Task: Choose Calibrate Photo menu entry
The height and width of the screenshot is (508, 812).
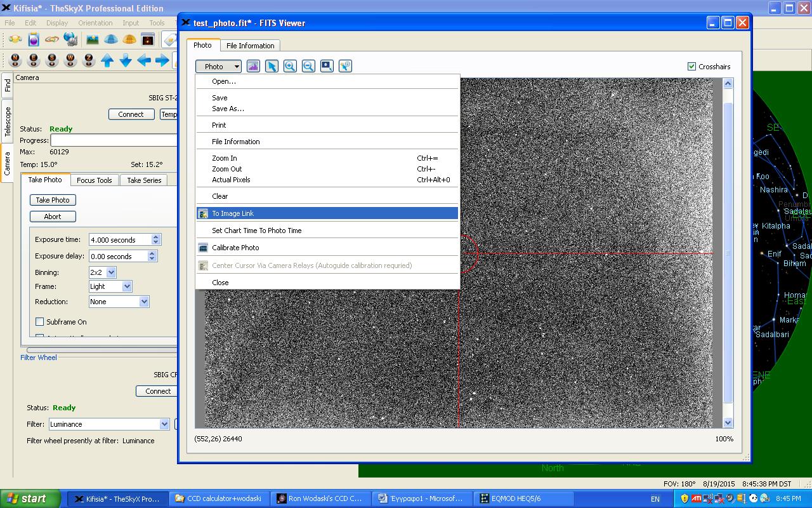Action: (x=235, y=248)
